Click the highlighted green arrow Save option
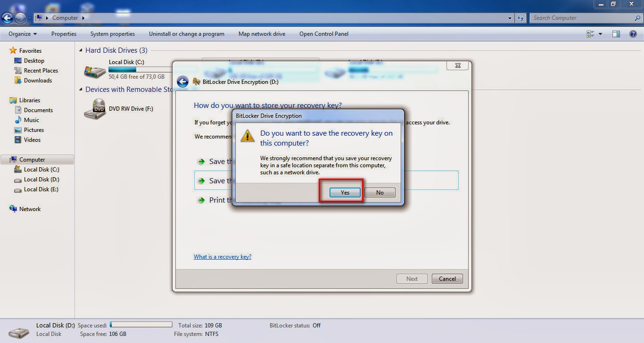The image size is (644, 343). tap(201, 181)
